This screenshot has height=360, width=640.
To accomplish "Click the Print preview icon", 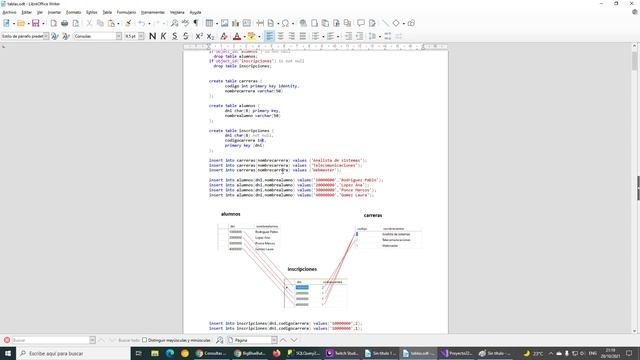I will pyautogui.click(x=76, y=23).
